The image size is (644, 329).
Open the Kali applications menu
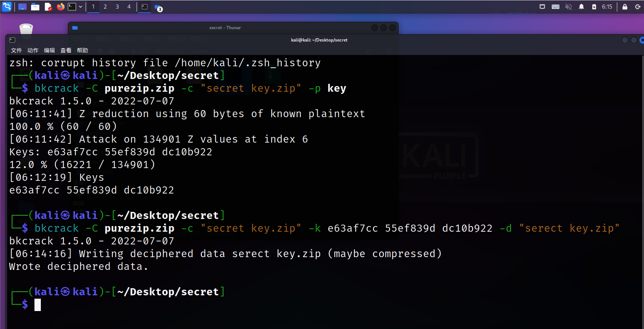click(x=7, y=6)
